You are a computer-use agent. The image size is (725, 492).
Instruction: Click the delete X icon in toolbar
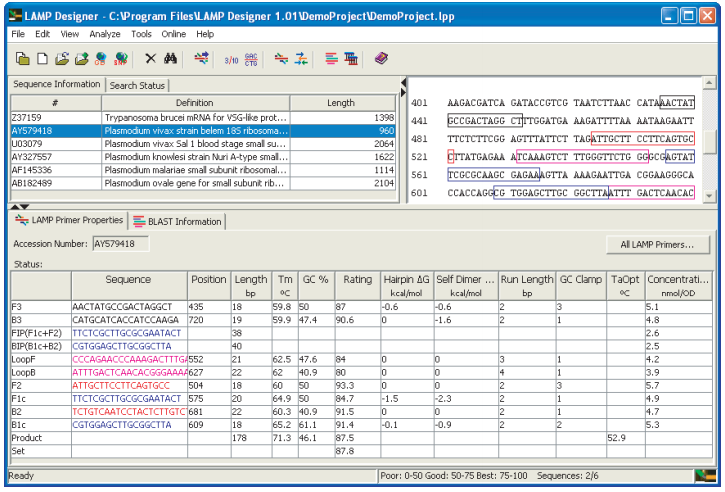150,59
